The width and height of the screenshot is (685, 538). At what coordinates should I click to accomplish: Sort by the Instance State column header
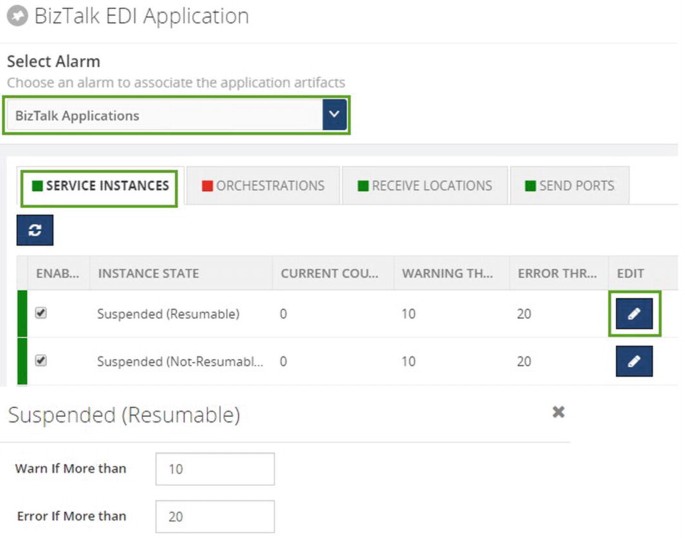click(x=181, y=273)
